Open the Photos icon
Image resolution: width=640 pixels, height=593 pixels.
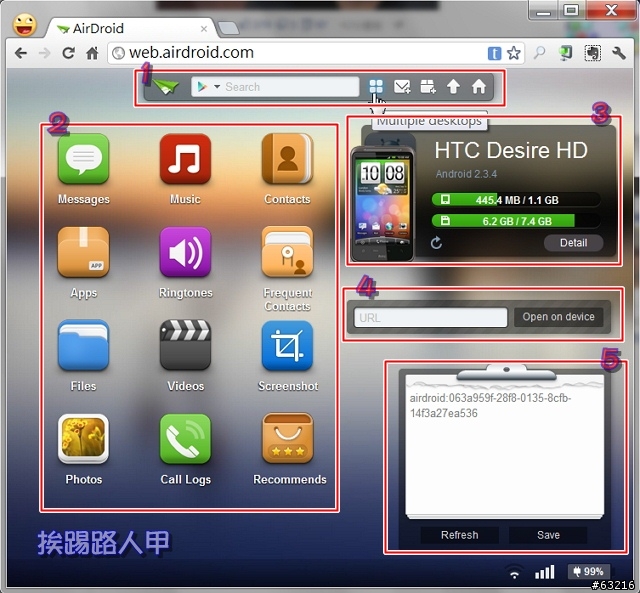pyautogui.click(x=84, y=439)
